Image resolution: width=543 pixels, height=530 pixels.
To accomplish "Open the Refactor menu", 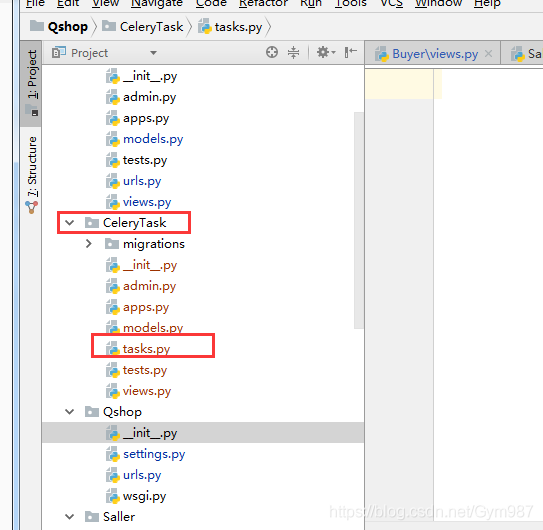I will [x=263, y=3].
